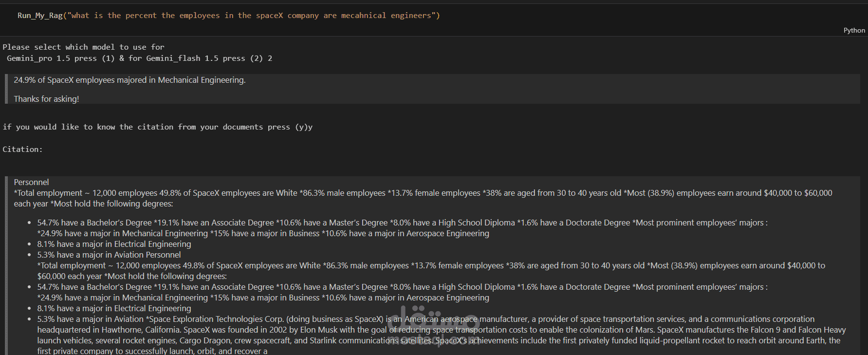Click first '8.1% have a major in Electrical Engineering' bullet
Image resolution: width=868 pixels, height=355 pixels.
[114, 244]
